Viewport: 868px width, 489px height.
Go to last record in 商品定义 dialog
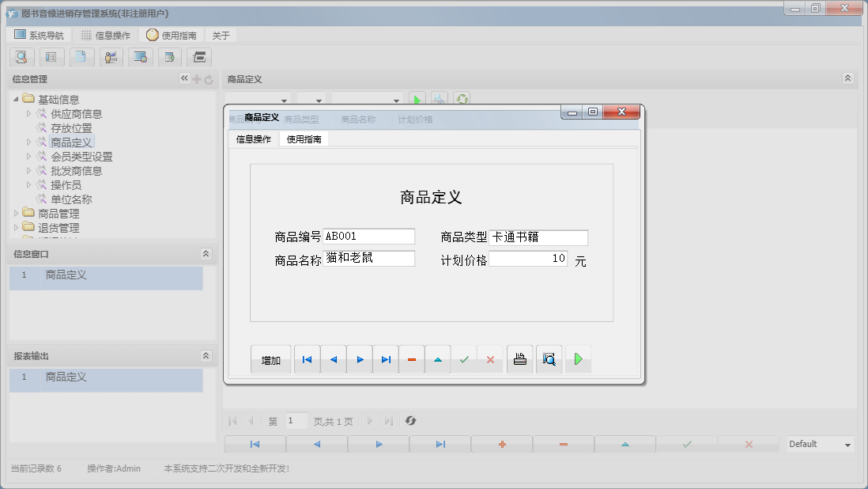coord(386,359)
